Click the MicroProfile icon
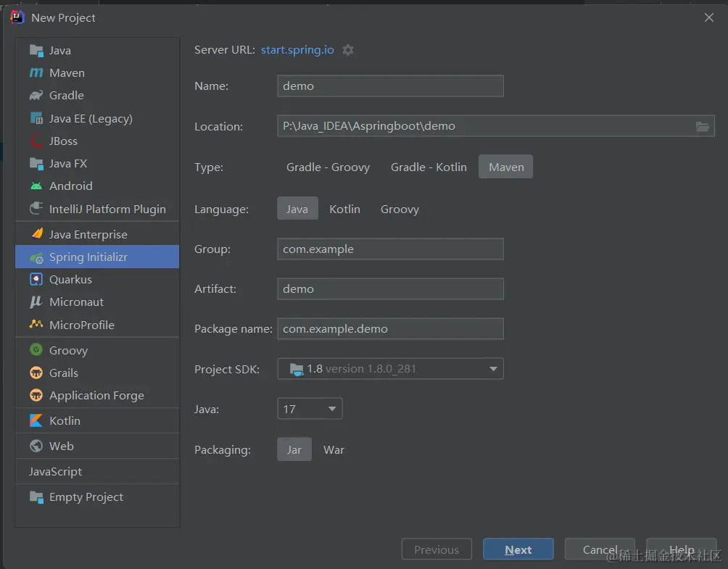The image size is (728, 569). (x=36, y=325)
